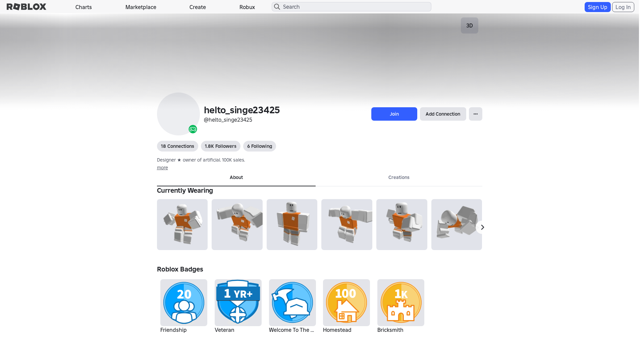View the 18 Connections list

[x=177, y=146]
